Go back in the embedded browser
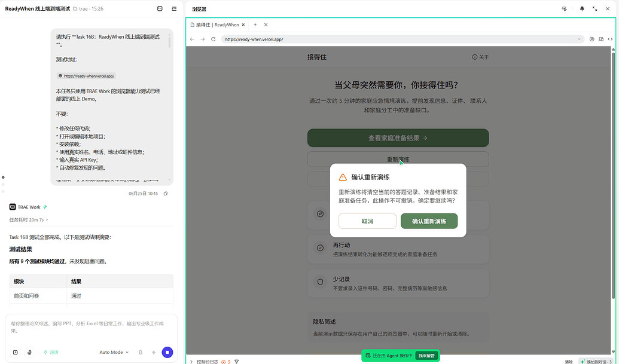The height and width of the screenshot is (364, 619). pyautogui.click(x=192, y=39)
